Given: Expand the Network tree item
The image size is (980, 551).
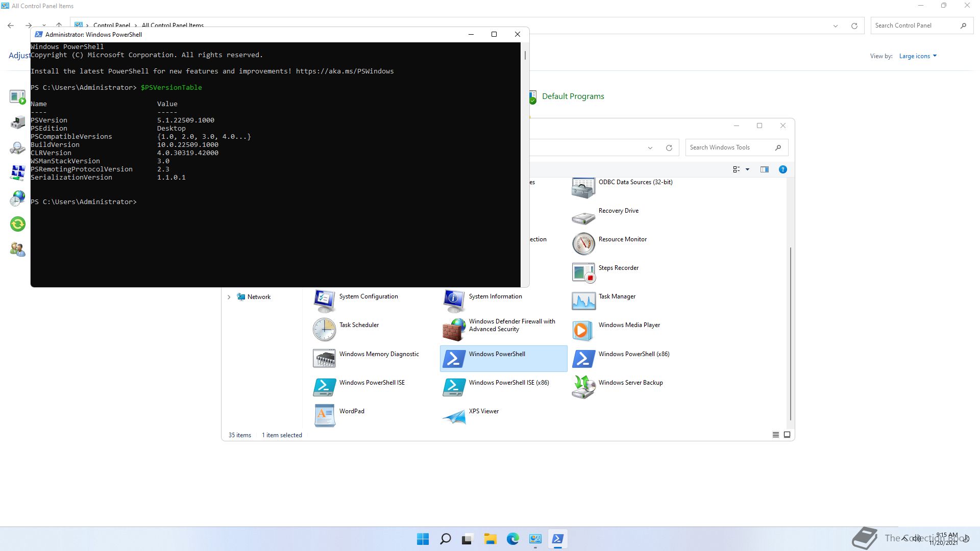Looking at the screenshot, I should 229,297.
